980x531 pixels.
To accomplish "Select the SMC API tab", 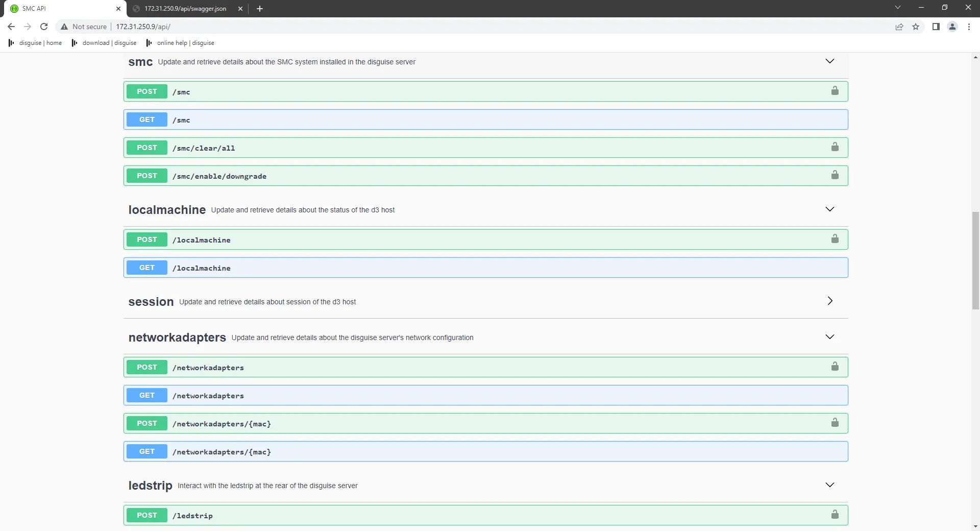I will 61,9.
